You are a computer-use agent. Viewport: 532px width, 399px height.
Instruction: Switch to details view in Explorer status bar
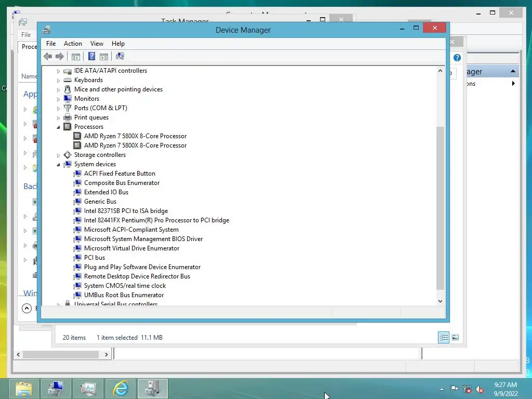(444, 337)
